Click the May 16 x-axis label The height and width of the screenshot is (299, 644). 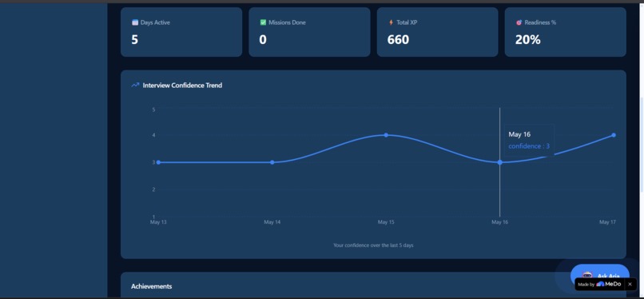click(x=500, y=222)
